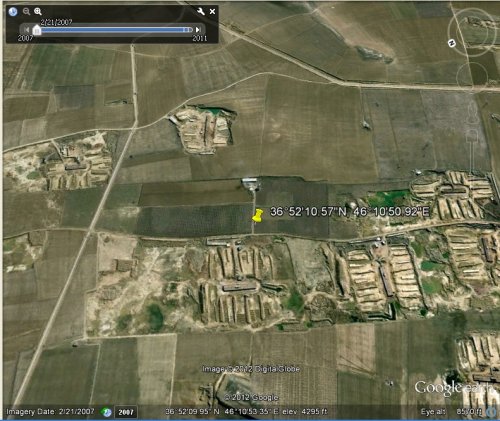Click the Street View pegman icon
The image size is (500, 421).
(472, 112)
